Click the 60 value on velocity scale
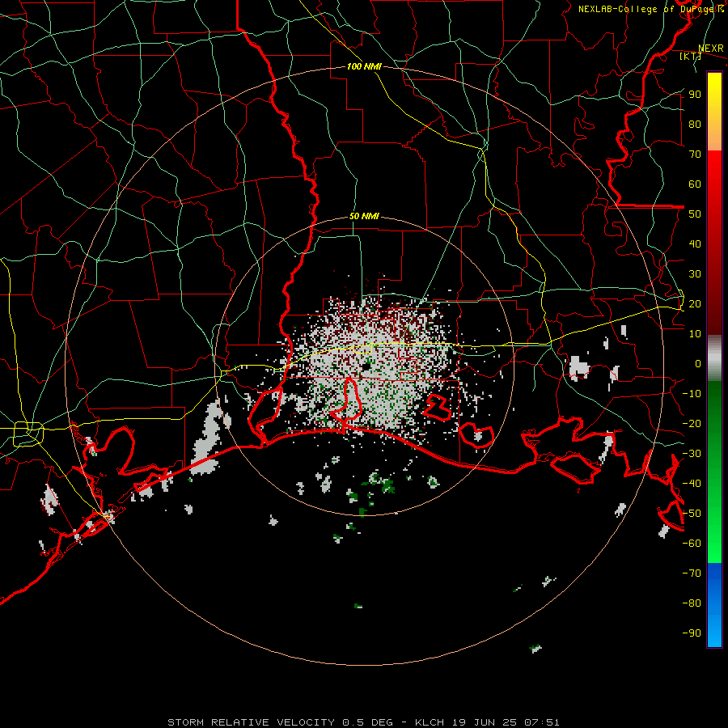 coord(695,184)
